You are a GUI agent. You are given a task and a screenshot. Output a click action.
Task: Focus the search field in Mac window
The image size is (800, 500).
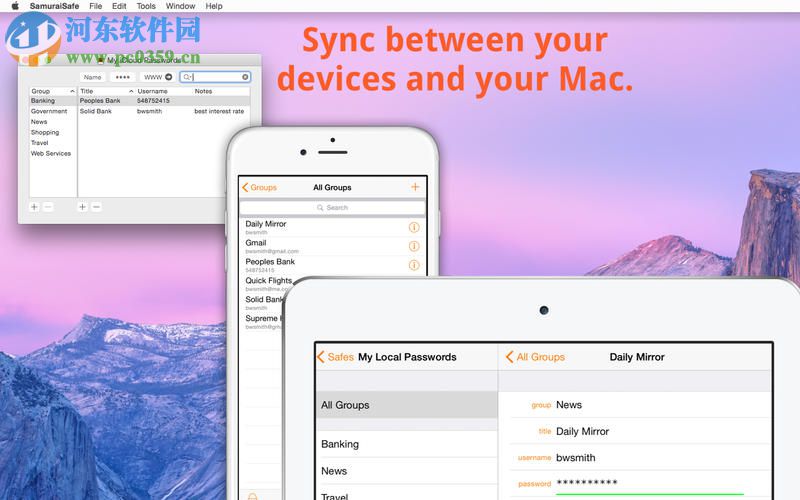[x=215, y=77]
